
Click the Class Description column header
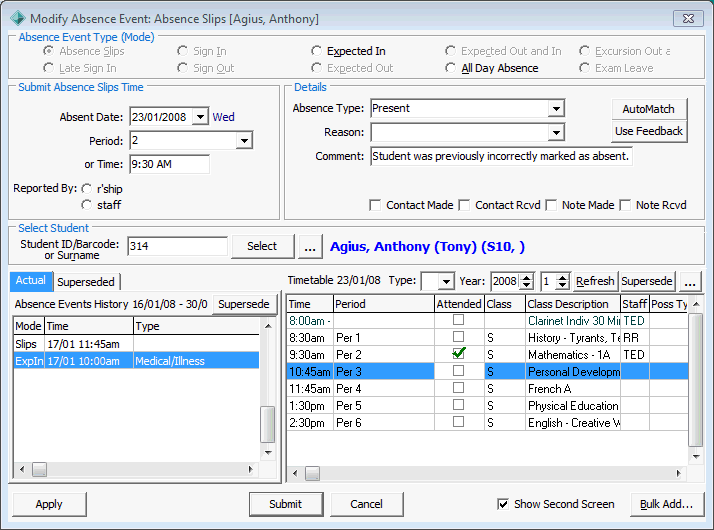coord(572,304)
